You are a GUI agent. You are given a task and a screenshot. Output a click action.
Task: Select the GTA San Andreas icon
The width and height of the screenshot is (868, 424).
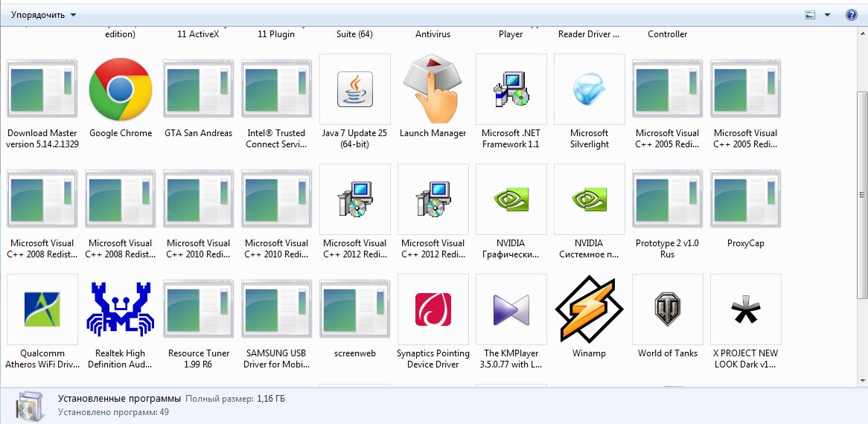(198, 89)
